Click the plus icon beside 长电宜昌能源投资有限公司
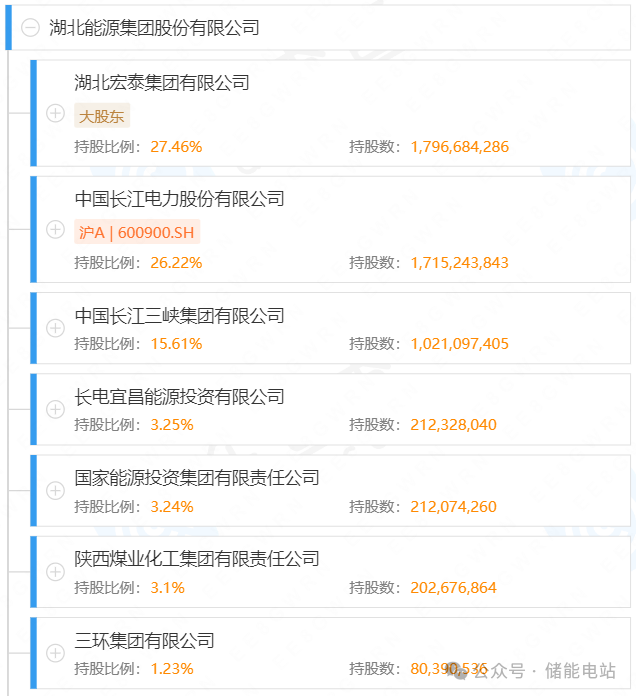 (x=56, y=409)
